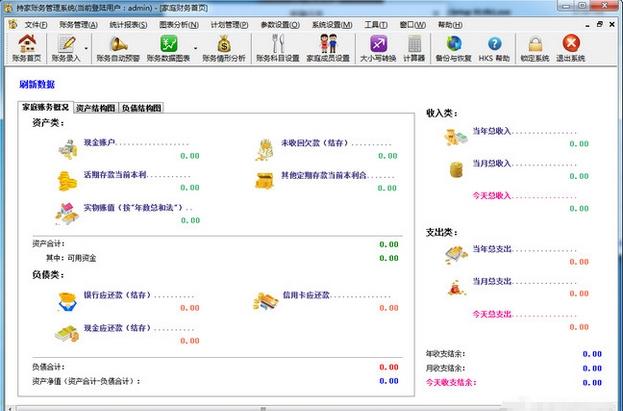Open 账务科目设置 fork and knife icon
The height and width of the screenshot is (411, 623).
pos(277,47)
